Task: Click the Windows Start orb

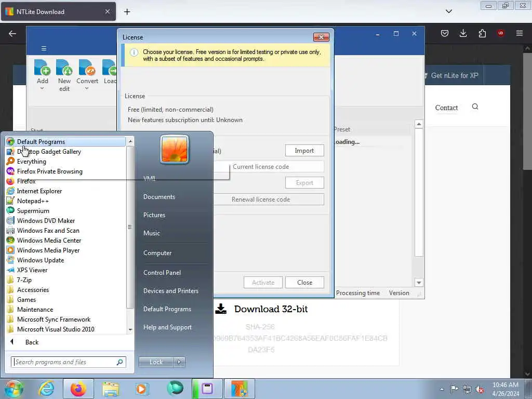Action: coord(14,389)
